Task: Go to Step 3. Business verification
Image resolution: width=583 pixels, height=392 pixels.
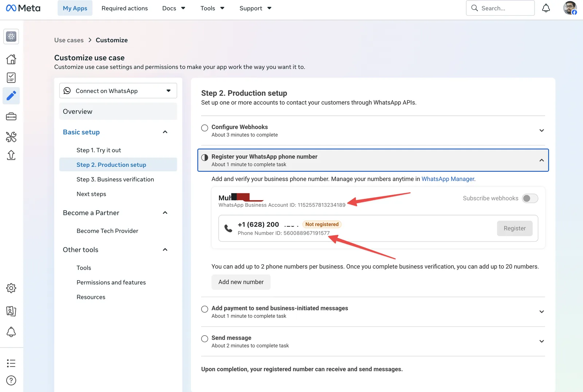Action: click(115, 179)
